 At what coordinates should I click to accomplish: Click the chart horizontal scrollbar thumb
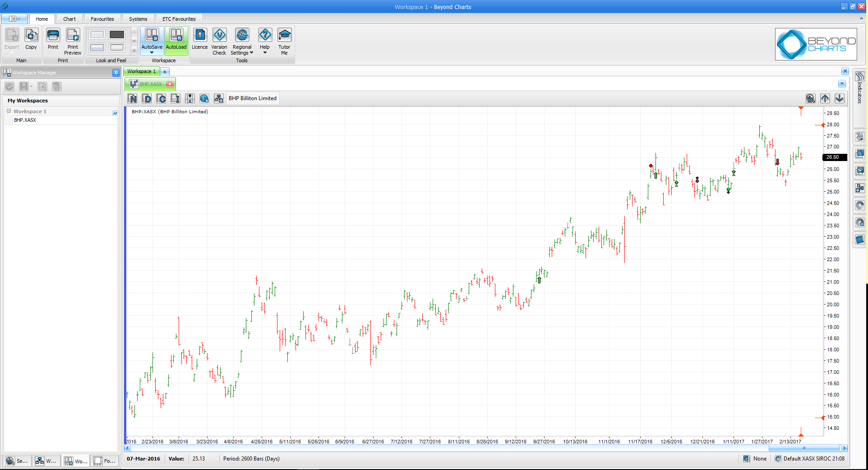(804, 448)
